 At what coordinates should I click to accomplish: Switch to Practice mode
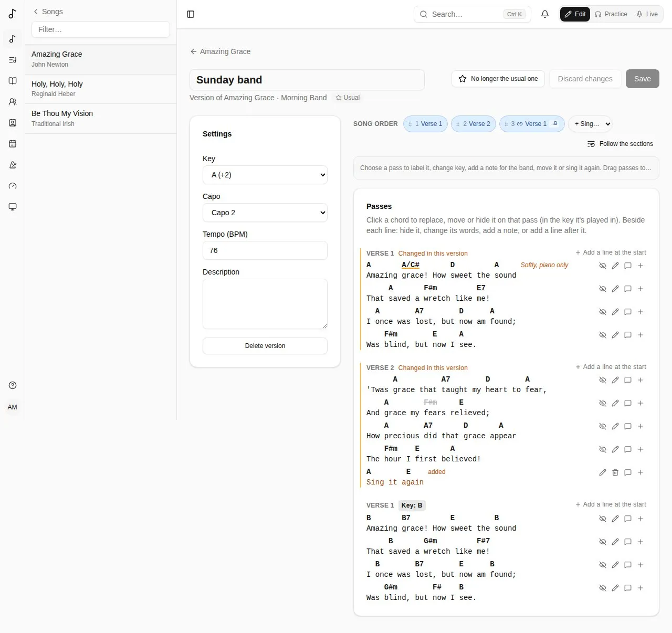(x=611, y=14)
